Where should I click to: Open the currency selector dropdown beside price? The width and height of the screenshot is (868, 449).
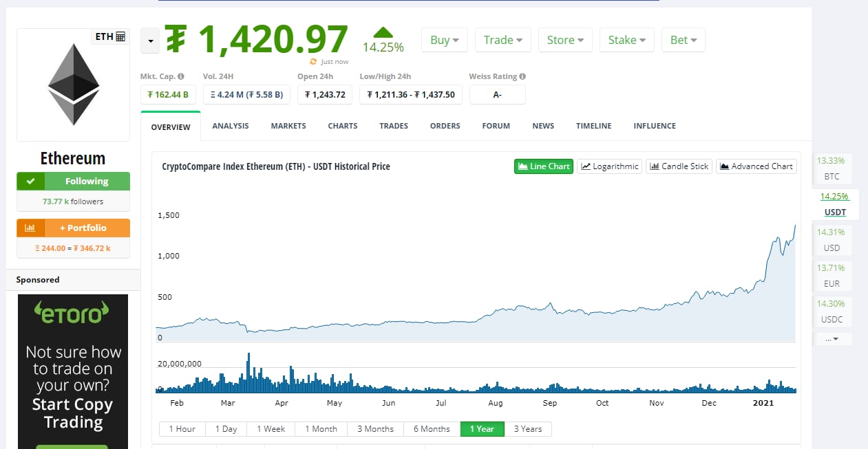pyautogui.click(x=150, y=42)
